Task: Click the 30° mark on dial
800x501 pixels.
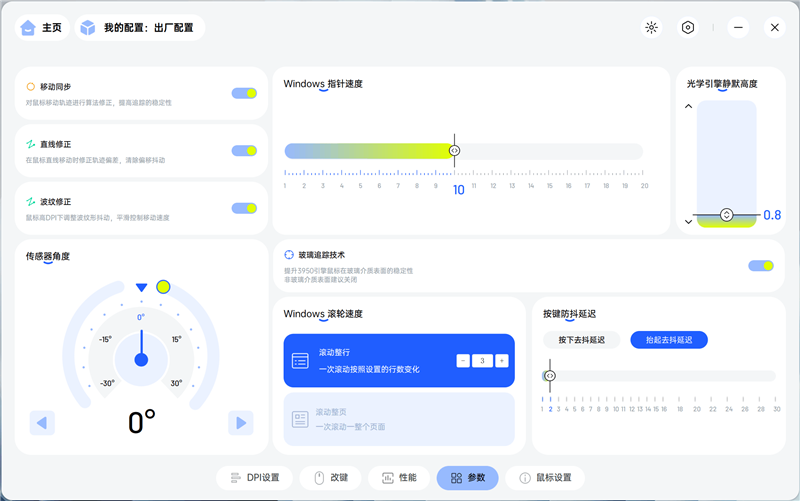Action: [177, 383]
